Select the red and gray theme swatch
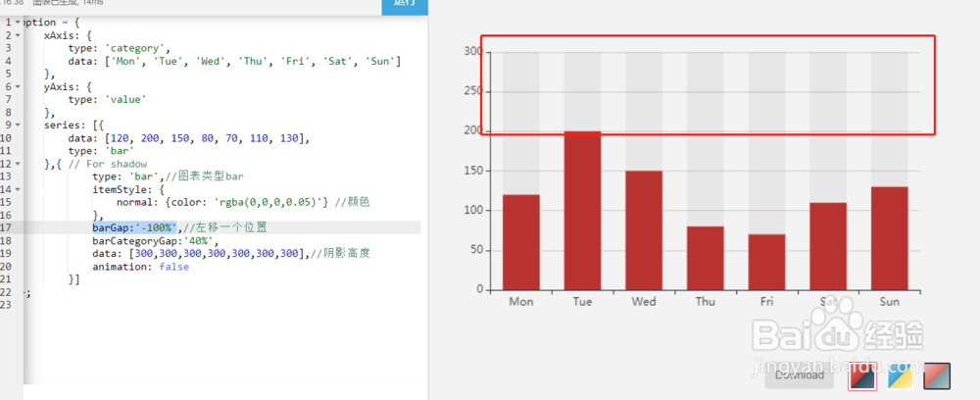 click(x=937, y=376)
